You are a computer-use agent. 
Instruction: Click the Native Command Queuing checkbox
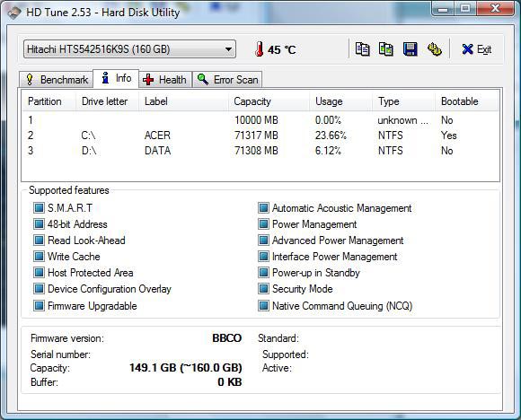[x=263, y=305]
